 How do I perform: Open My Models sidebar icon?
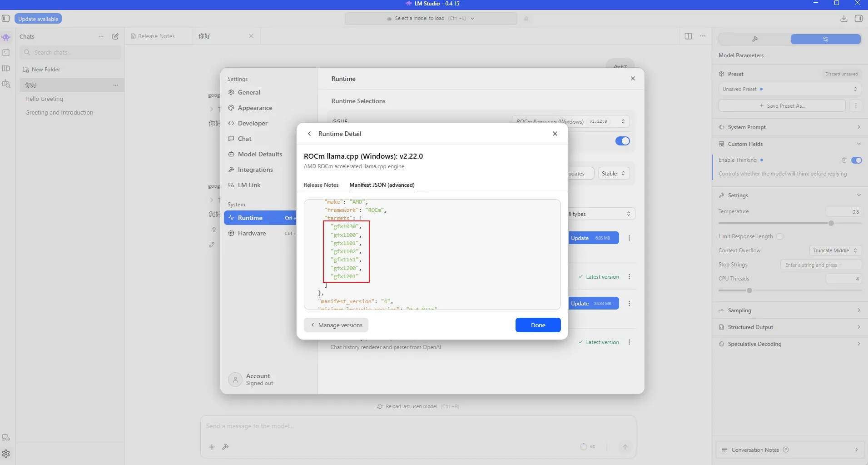[x=6, y=68]
